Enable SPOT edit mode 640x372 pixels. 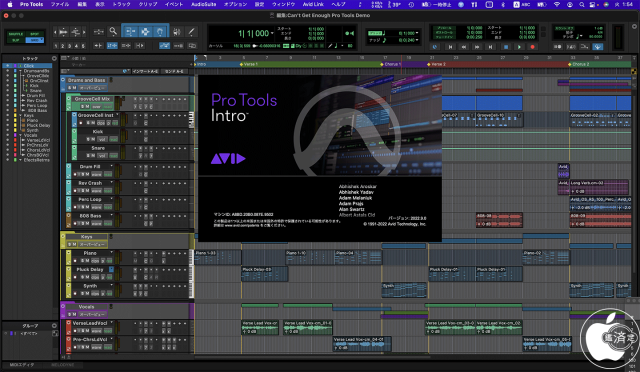(35, 34)
